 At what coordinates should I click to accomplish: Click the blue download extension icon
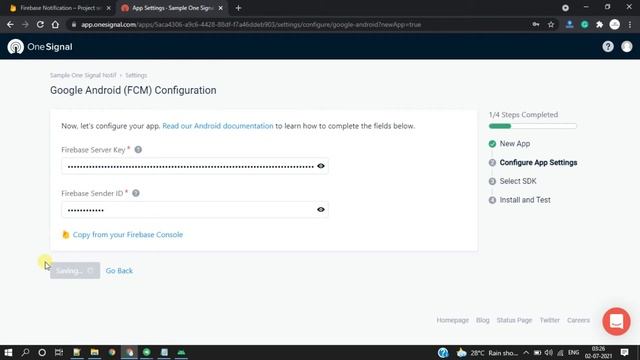coord(569,24)
